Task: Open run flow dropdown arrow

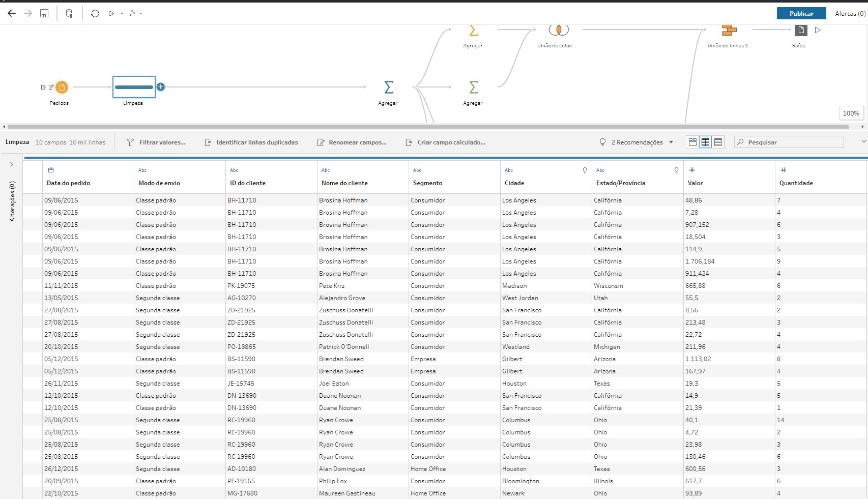Action: click(x=122, y=14)
